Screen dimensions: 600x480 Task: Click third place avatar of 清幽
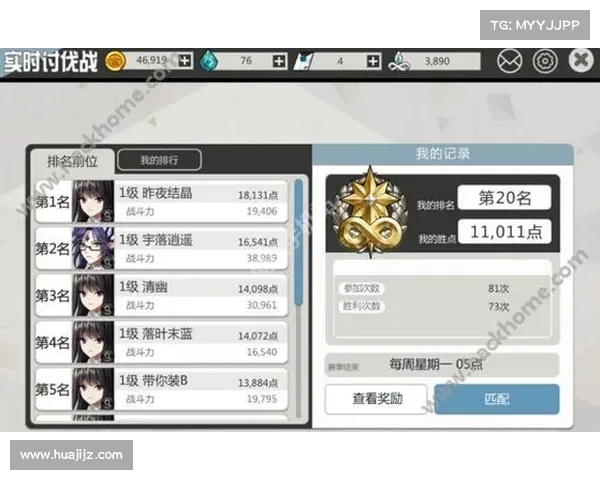[93, 295]
